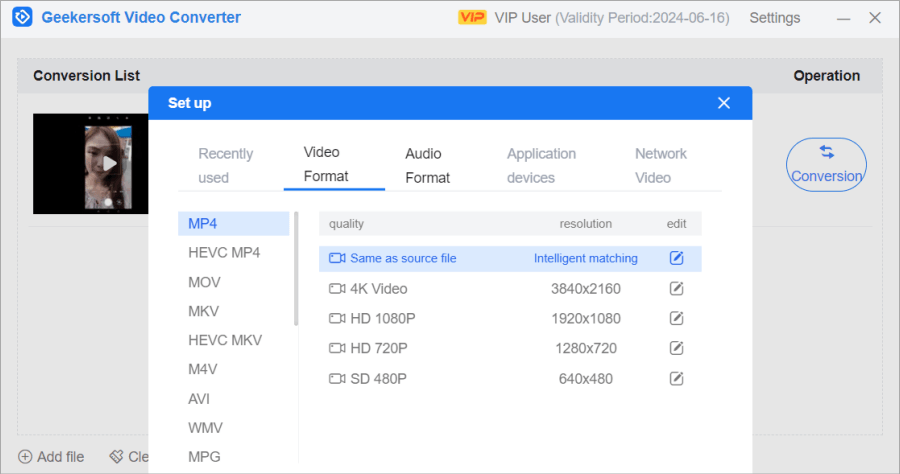
Task: Select AVI format
Action: pos(199,399)
